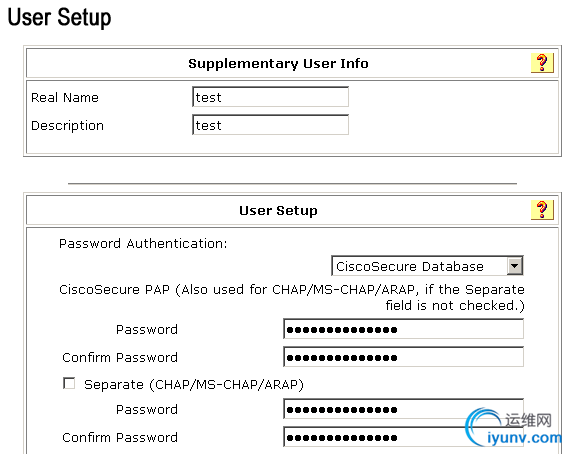Click the Password Authentication dropdown arrow
Viewport: 568px width, 454px height.
pos(514,266)
